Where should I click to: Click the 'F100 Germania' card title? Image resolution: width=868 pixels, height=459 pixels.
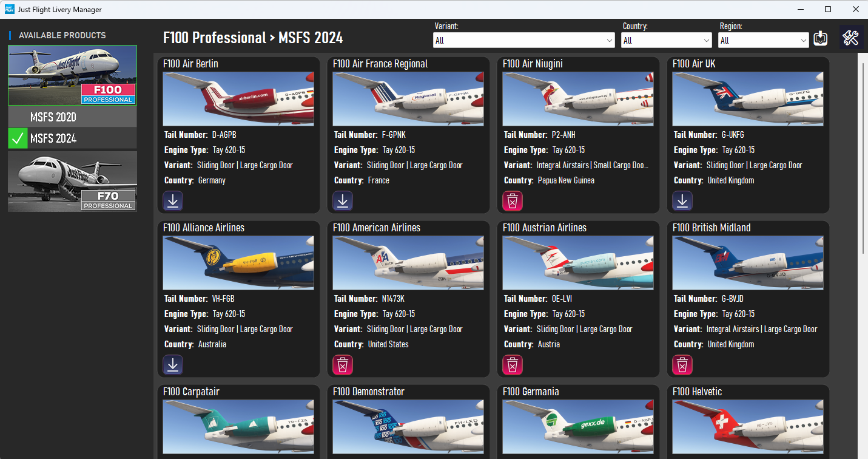(x=531, y=392)
